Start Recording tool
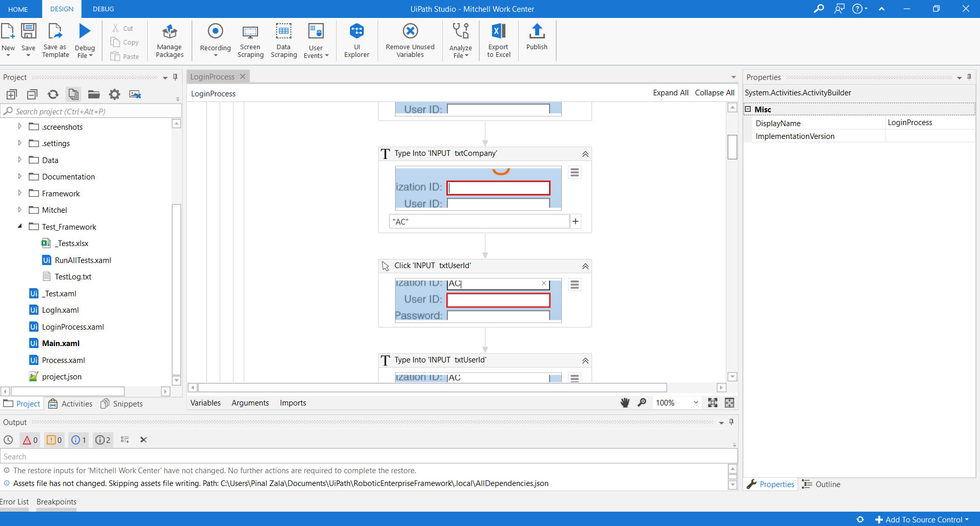980x526 pixels. pos(215,40)
